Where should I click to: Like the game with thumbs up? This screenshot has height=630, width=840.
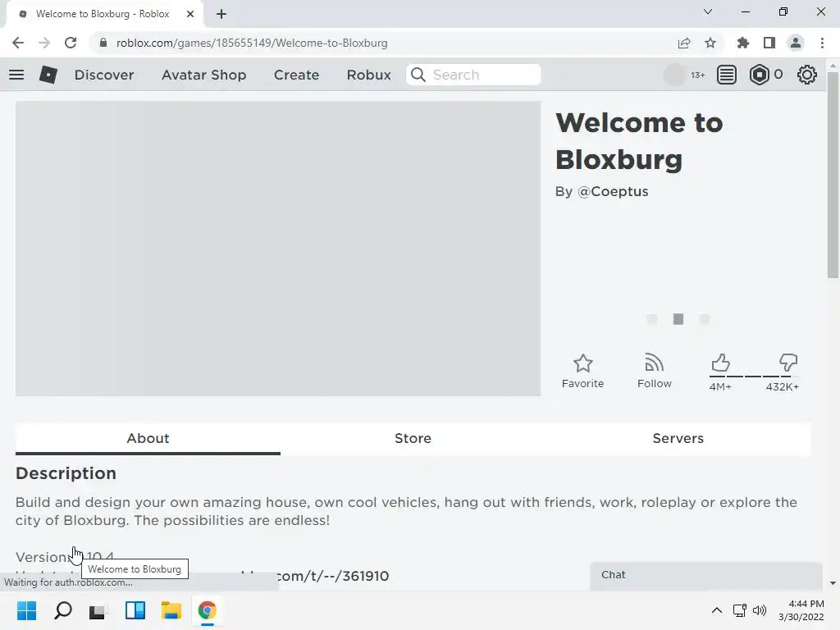click(x=720, y=363)
